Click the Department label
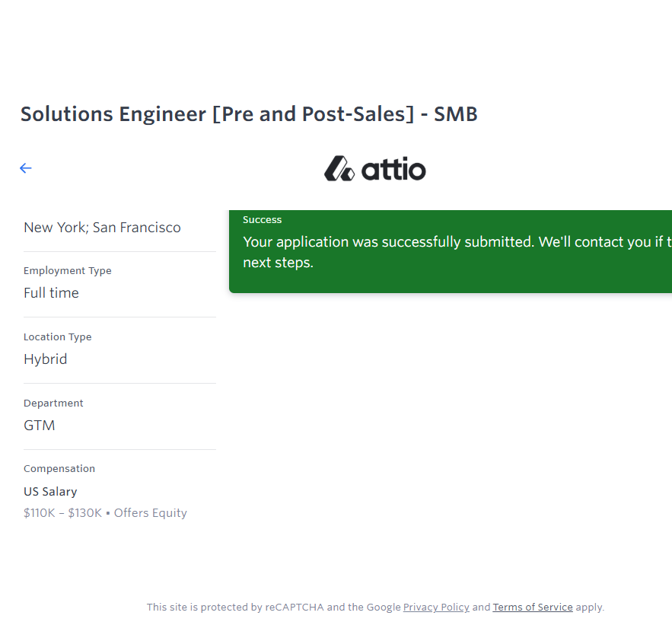Image resolution: width=672 pixels, height=622 pixels. click(x=53, y=404)
